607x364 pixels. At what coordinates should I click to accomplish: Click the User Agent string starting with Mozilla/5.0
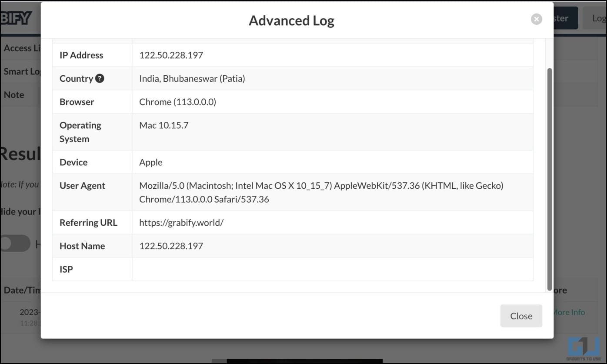pyautogui.click(x=321, y=192)
